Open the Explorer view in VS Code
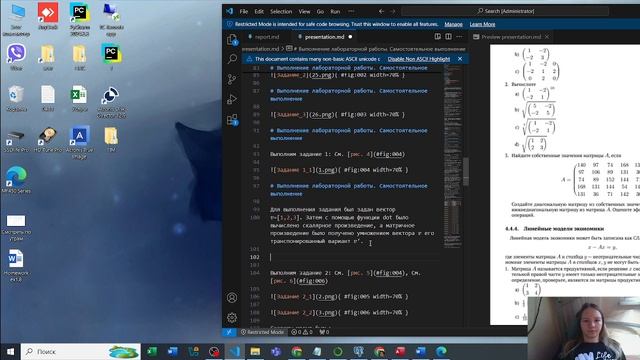640x360 pixels. (x=232, y=40)
